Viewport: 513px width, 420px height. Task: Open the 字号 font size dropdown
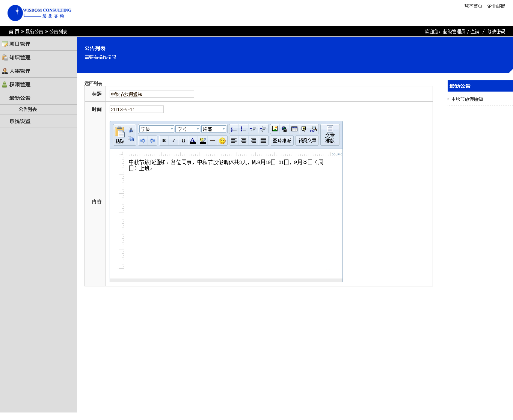[x=188, y=129]
